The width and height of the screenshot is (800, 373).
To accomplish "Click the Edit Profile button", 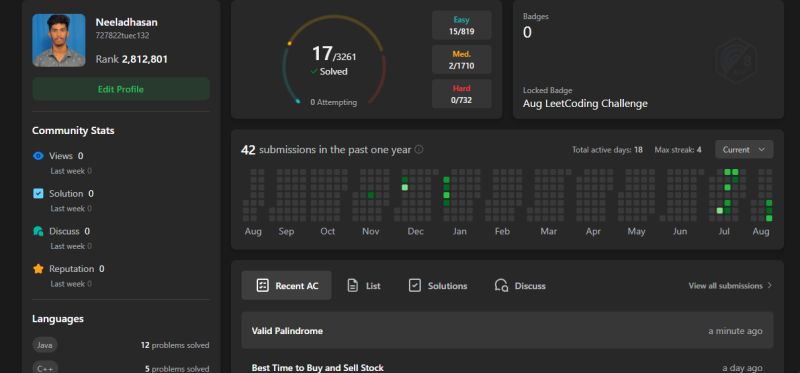I will click(x=121, y=89).
